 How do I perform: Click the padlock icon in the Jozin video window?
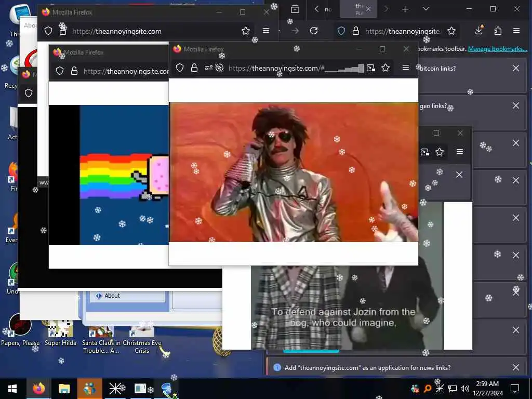(194, 68)
